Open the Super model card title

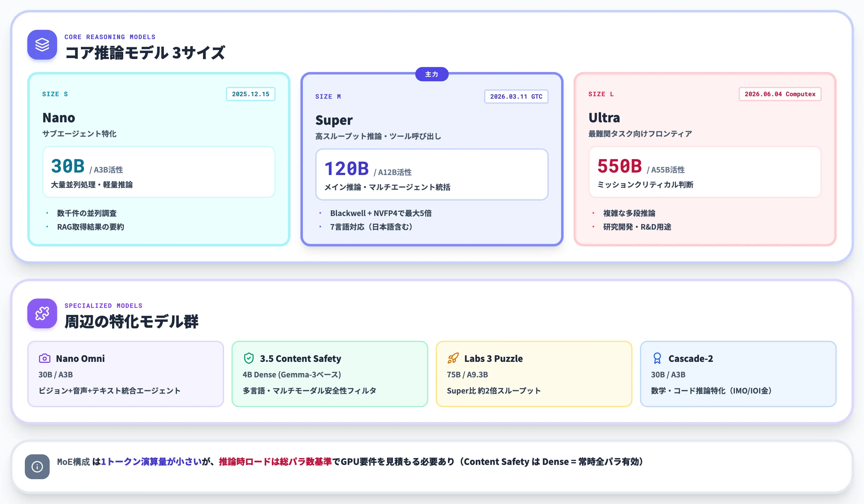[334, 120]
